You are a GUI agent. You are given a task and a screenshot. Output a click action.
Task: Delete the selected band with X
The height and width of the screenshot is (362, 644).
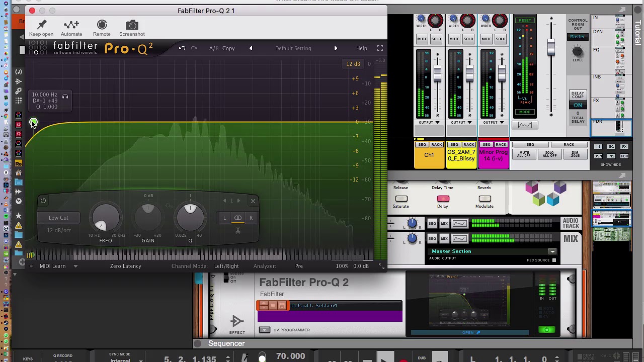click(253, 201)
